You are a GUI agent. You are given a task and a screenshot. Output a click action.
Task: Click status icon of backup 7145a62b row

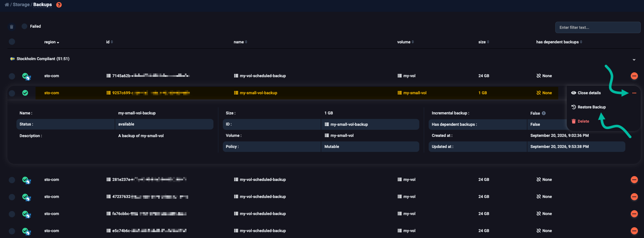coord(26,76)
